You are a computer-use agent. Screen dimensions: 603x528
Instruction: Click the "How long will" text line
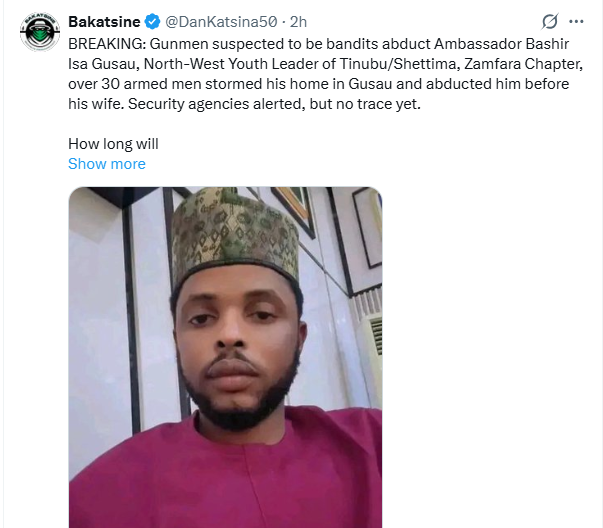[114, 143]
